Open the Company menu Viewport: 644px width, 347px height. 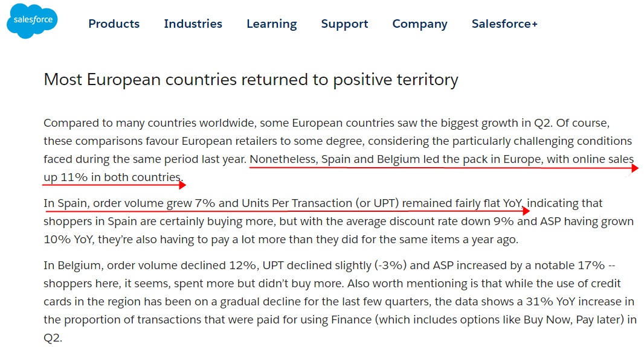click(x=420, y=24)
